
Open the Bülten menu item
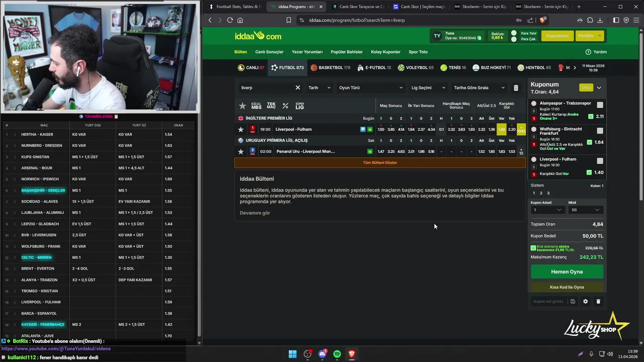coord(240,52)
